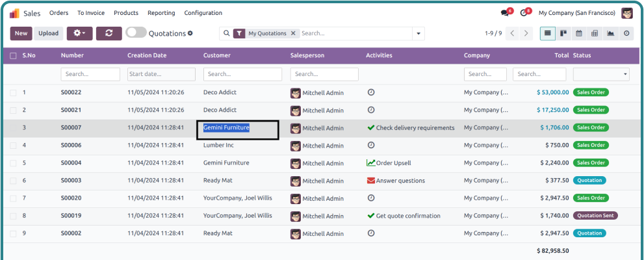Go to next page of records

[526, 33]
